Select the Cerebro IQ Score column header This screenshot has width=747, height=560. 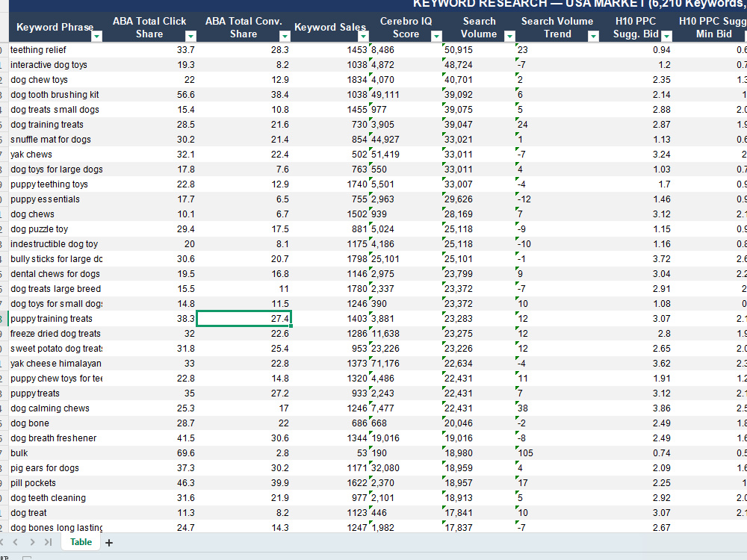click(x=406, y=27)
